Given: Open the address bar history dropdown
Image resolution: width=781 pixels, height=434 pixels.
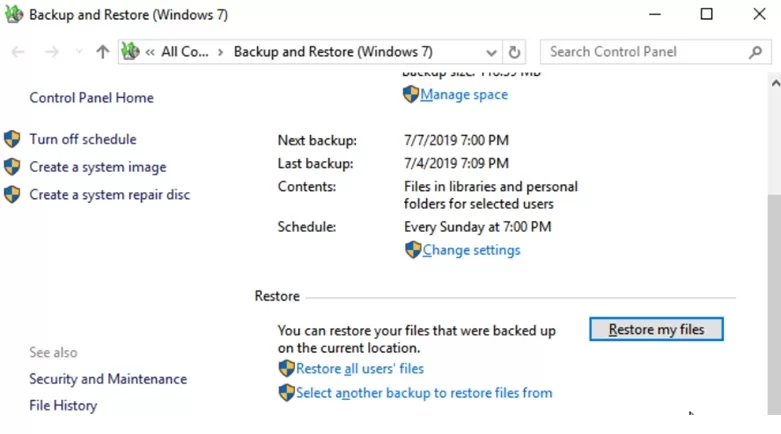Looking at the screenshot, I should pyautogui.click(x=491, y=52).
